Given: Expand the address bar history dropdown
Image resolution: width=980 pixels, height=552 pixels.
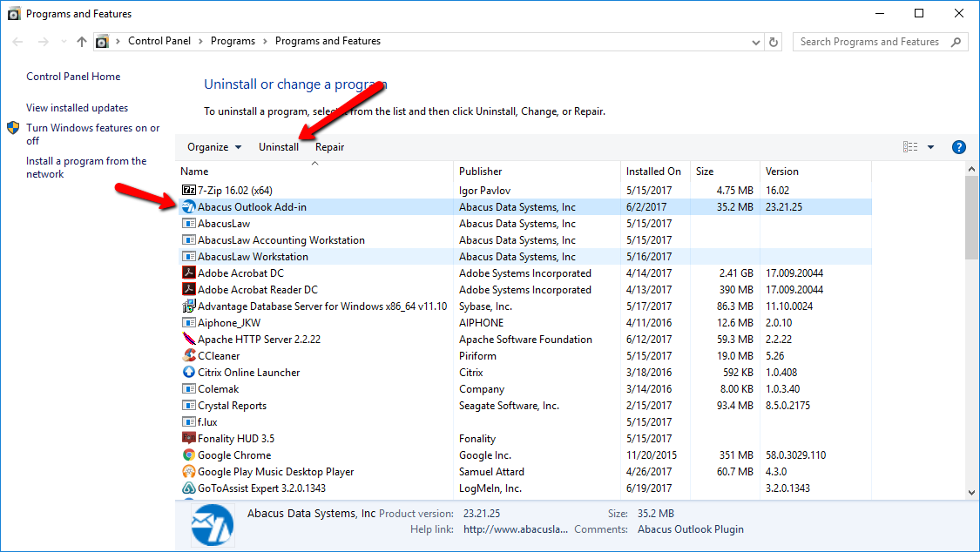Looking at the screenshot, I should point(755,42).
